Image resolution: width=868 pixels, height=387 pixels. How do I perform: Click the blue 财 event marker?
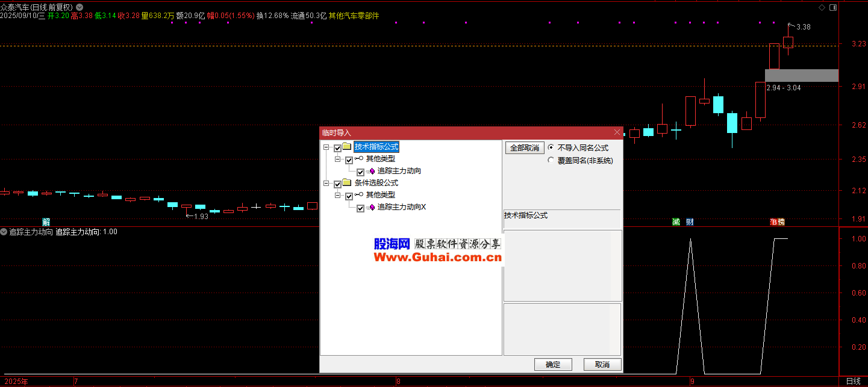click(x=690, y=221)
